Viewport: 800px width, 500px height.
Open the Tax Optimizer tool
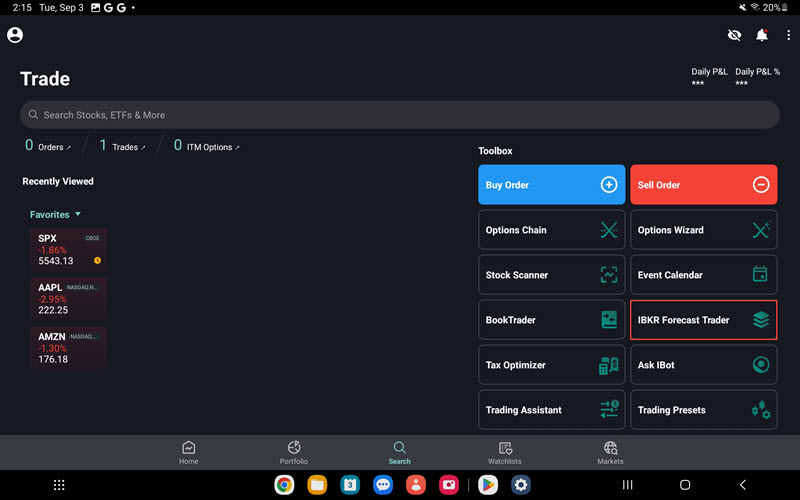coord(552,365)
